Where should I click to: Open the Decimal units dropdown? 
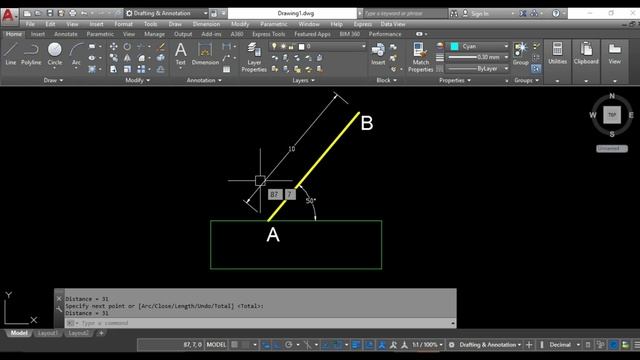(565, 345)
